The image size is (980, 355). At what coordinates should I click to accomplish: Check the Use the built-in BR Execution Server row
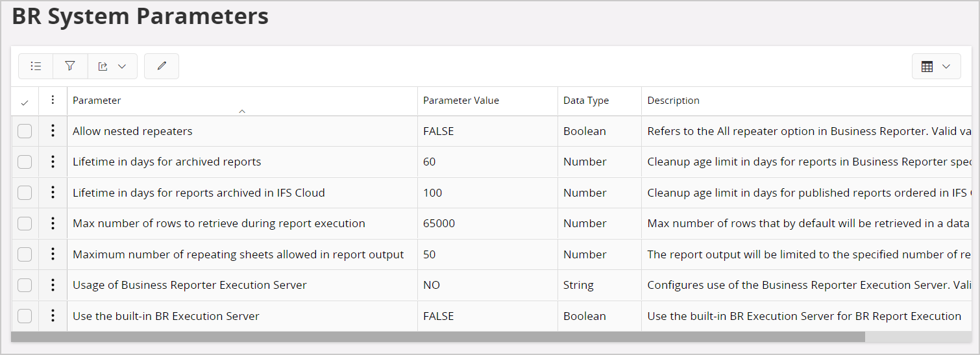(25, 316)
